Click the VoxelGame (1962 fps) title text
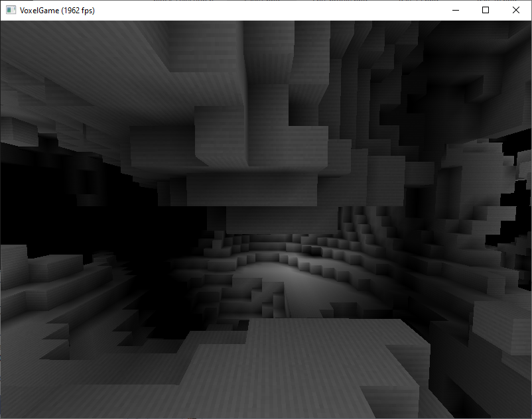The height and width of the screenshot is (419, 532). pos(57,11)
